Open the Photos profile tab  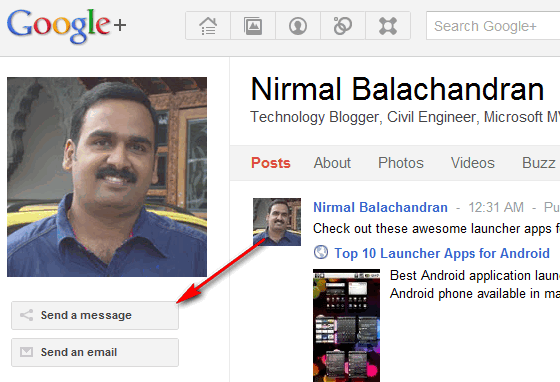coord(401,163)
